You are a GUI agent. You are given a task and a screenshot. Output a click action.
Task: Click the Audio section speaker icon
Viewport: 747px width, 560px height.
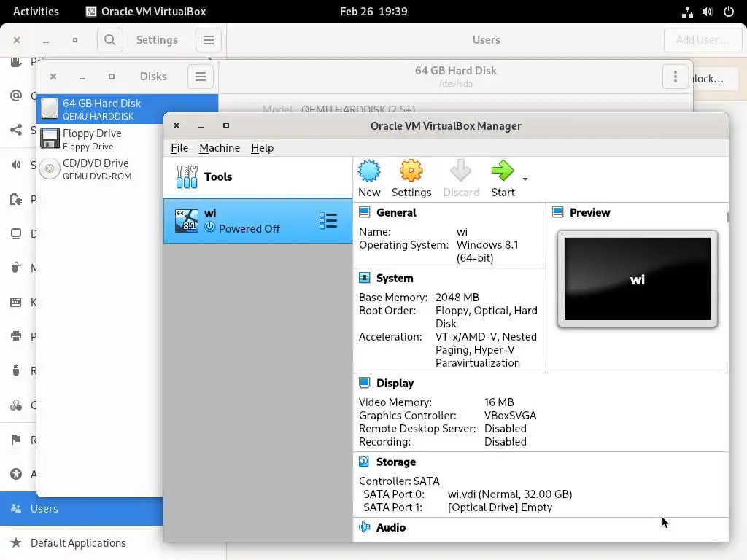coord(365,527)
